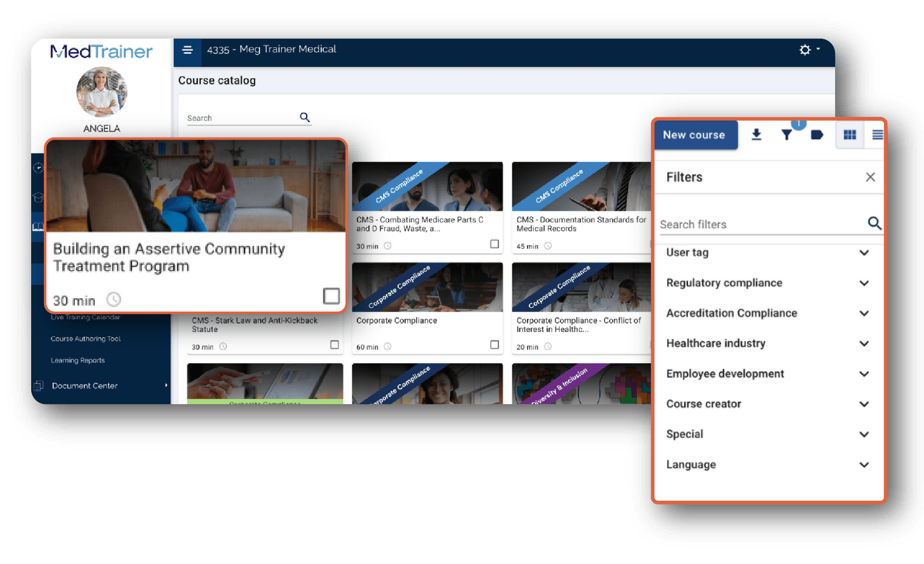Click the New course button
Viewport: 924px width, 564px height.
tap(695, 135)
